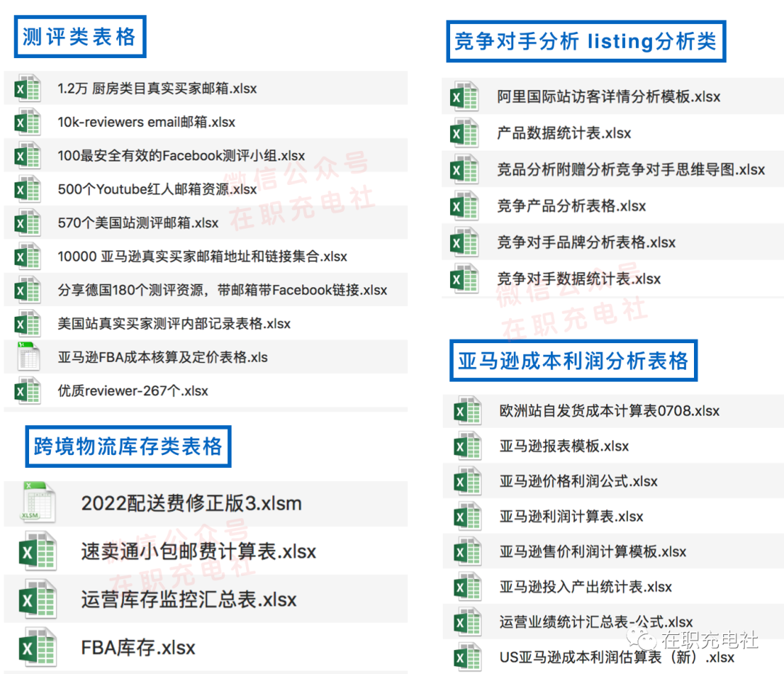Click file name 亚马逊投入产出统计表.xlsx
The height and width of the screenshot is (674, 784).
pyautogui.click(x=586, y=586)
